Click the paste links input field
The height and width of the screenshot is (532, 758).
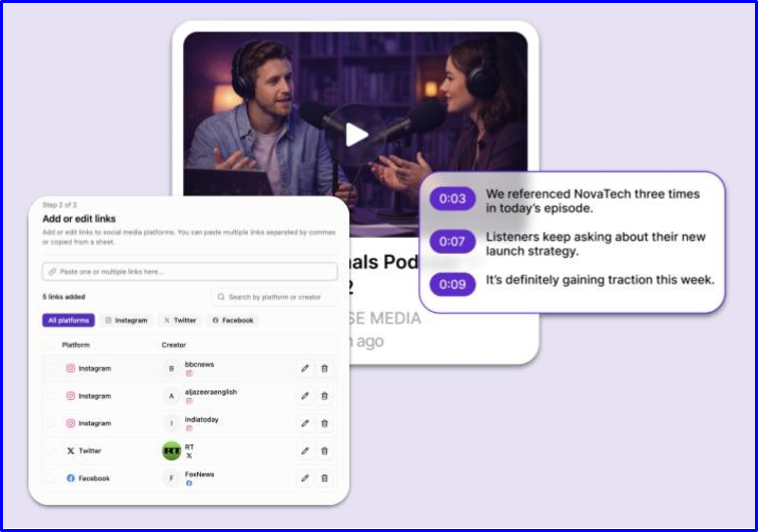coord(190,272)
